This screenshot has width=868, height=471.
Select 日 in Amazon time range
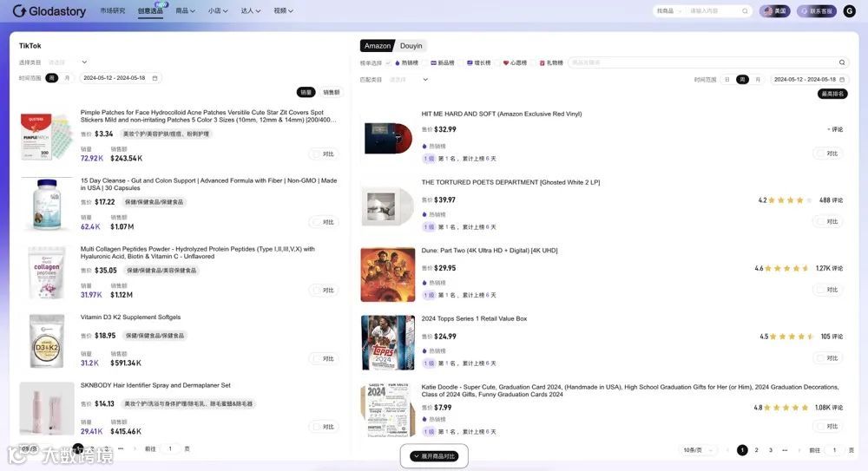click(x=727, y=80)
